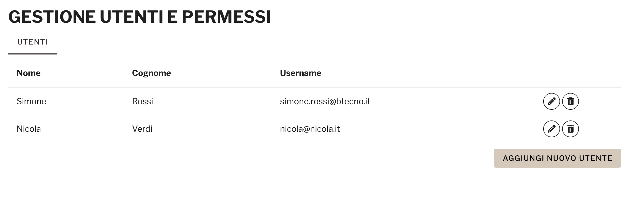
Task: Delete user Simone Rossi with trash icon
Action: coord(570,101)
